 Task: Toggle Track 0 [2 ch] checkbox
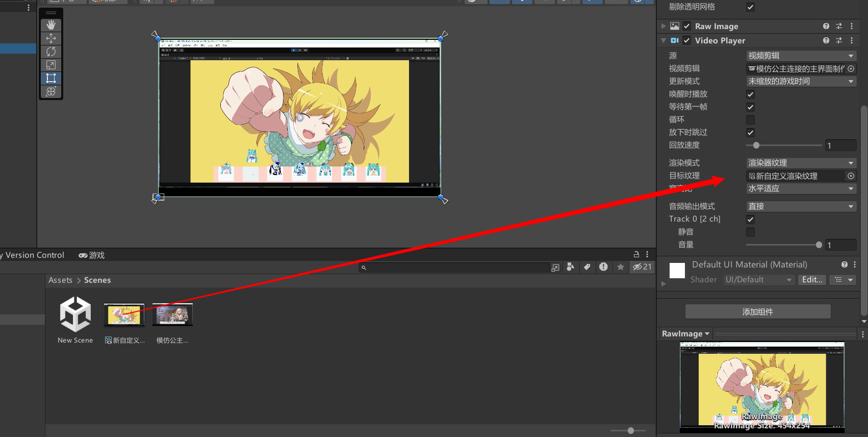[x=750, y=220]
